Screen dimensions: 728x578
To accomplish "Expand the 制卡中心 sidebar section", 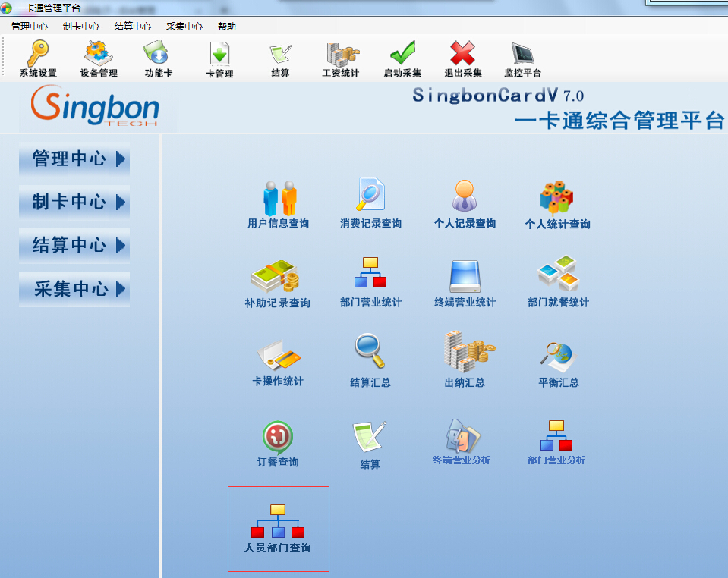I will [x=75, y=203].
